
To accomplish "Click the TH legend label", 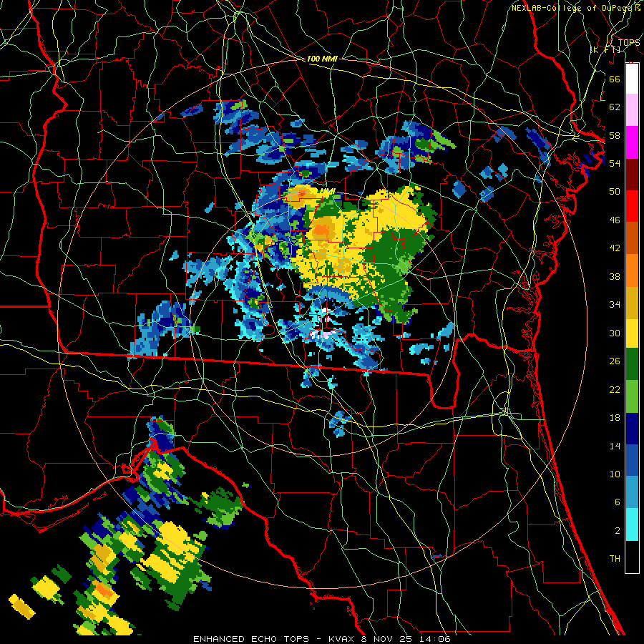I will [615, 559].
